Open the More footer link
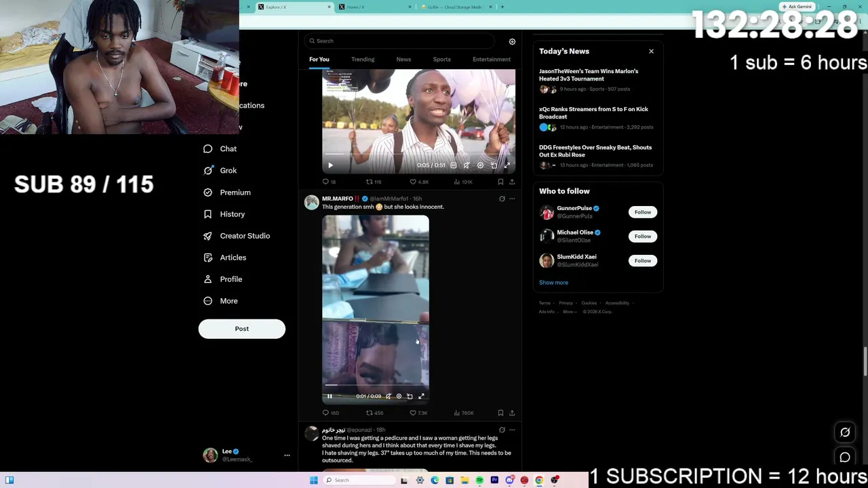The width and height of the screenshot is (868, 488). (568, 312)
